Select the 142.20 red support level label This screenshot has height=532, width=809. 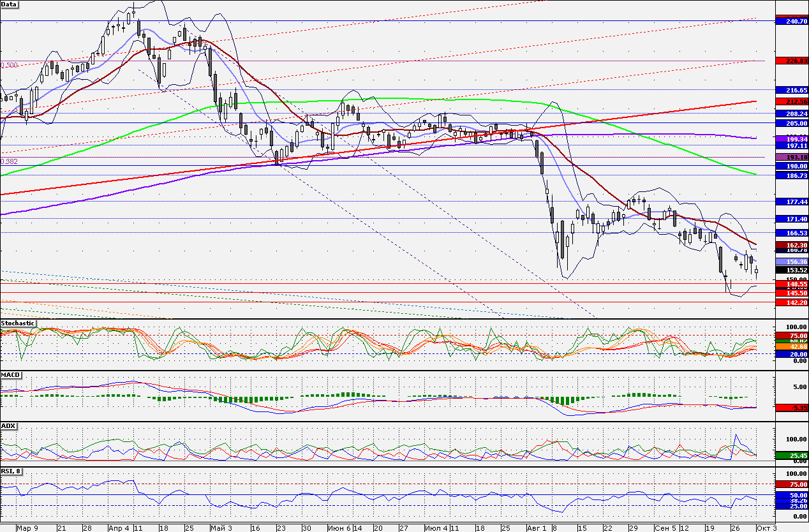[x=790, y=302]
